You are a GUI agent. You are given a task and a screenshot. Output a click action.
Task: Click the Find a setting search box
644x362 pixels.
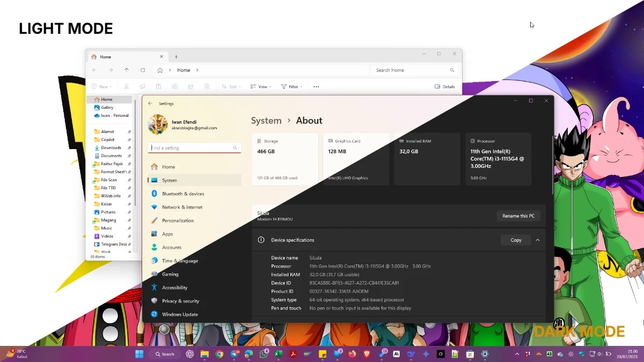point(191,147)
